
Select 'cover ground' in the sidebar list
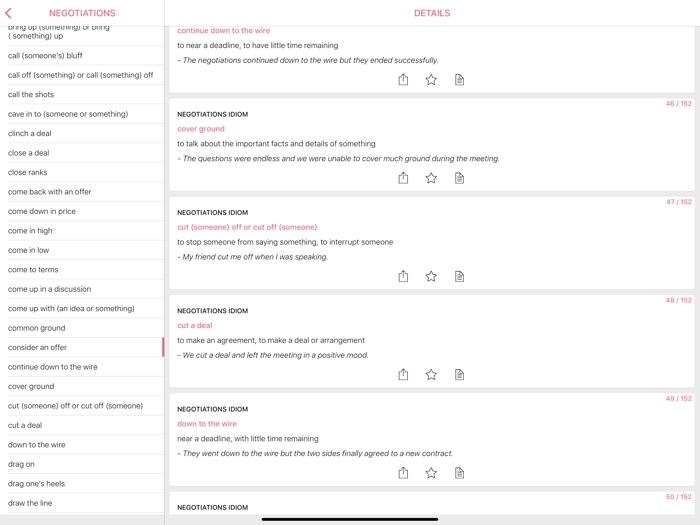click(82, 386)
